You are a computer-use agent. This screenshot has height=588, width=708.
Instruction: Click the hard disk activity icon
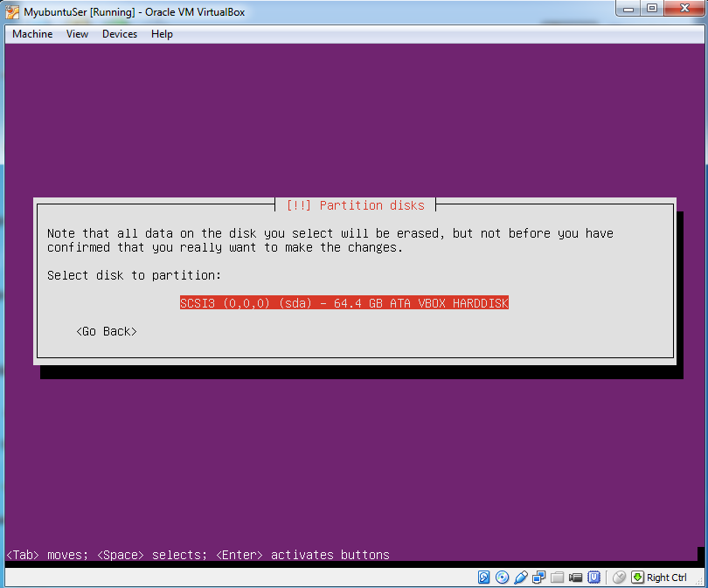pos(483,578)
